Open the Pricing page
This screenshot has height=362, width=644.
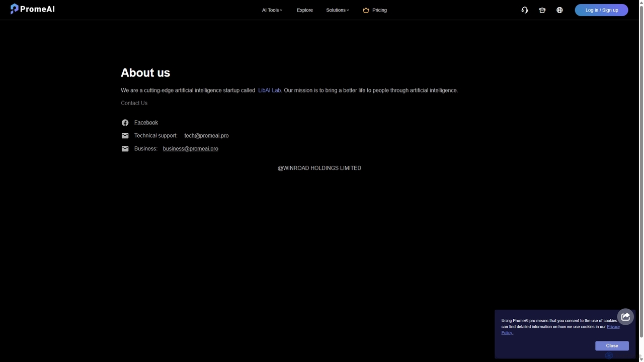(379, 10)
